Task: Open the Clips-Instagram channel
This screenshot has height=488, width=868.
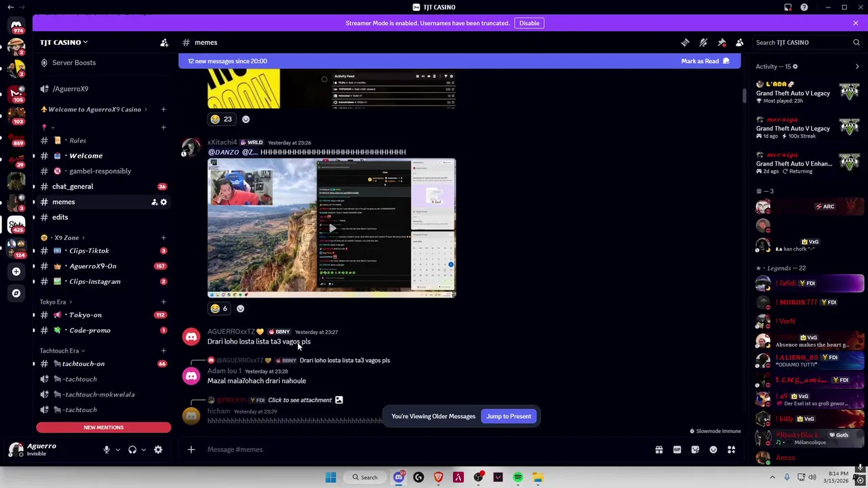Action: tap(103, 281)
